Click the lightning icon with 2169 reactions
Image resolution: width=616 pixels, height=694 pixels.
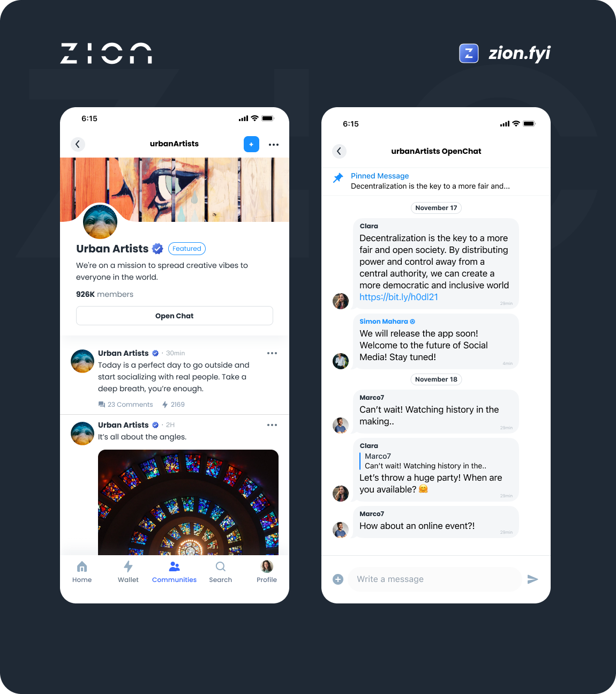[x=165, y=405]
